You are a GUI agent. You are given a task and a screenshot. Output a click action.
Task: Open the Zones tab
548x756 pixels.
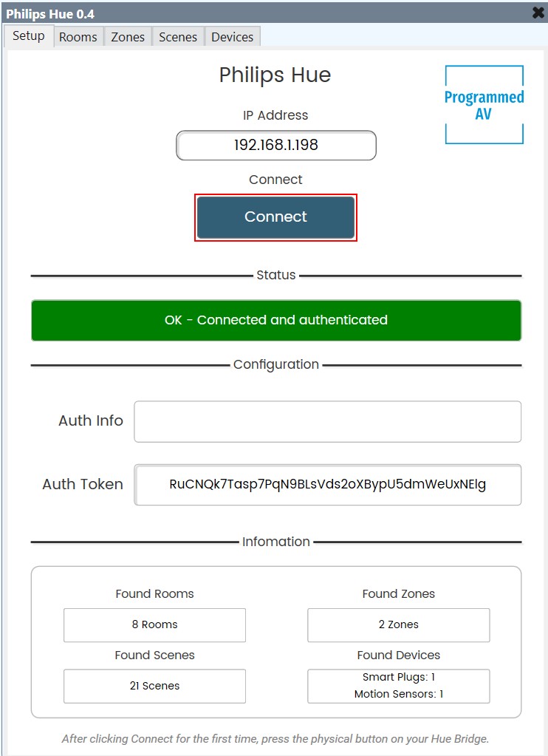tap(128, 37)
